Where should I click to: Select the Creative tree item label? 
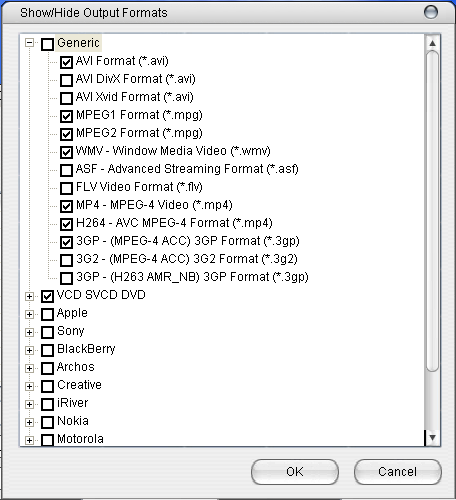pos(79,385)
